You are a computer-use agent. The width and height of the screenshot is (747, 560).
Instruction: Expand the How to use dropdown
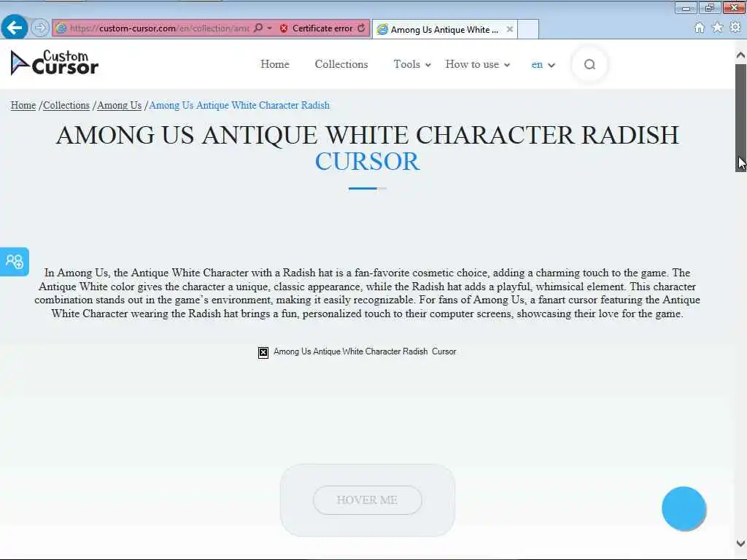point(477,64)
